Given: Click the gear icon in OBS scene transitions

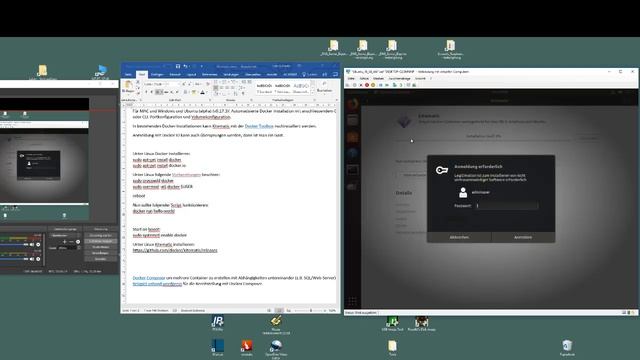Looking at the screenshot, I should 78,242.
